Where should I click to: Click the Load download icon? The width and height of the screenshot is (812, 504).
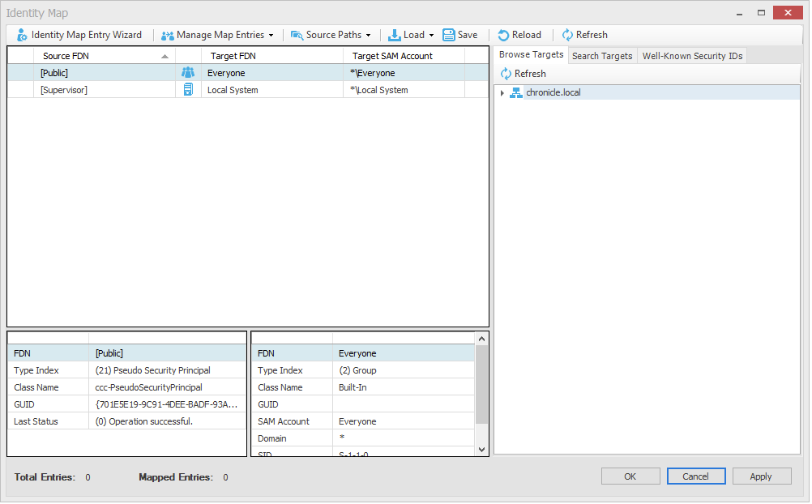(395, 35)
